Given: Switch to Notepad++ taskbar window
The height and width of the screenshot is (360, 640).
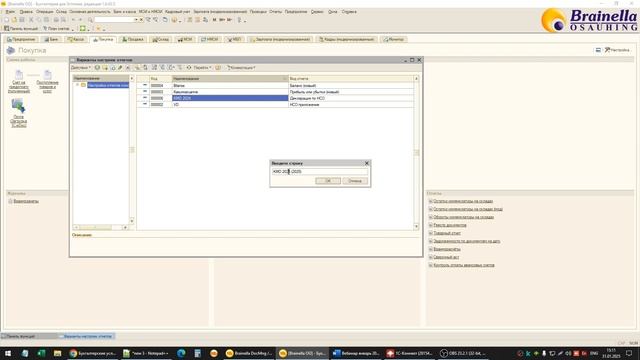Looking at the screenshot, I should [146, 353].
